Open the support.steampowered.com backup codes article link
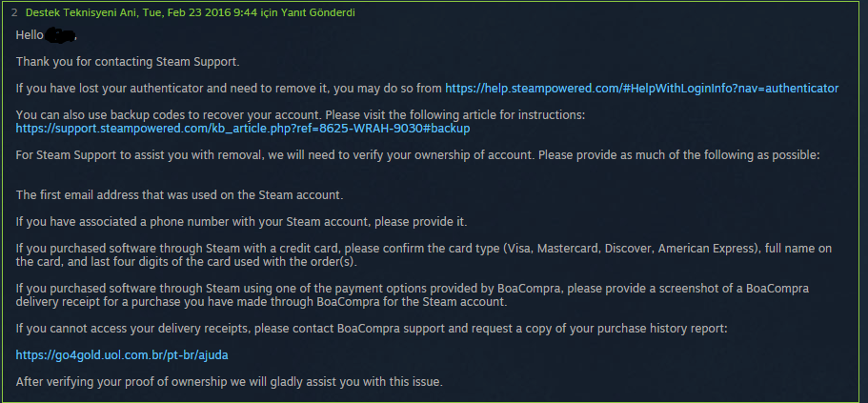Viewport: 868px width, 403px height. (x=243, y=128)
